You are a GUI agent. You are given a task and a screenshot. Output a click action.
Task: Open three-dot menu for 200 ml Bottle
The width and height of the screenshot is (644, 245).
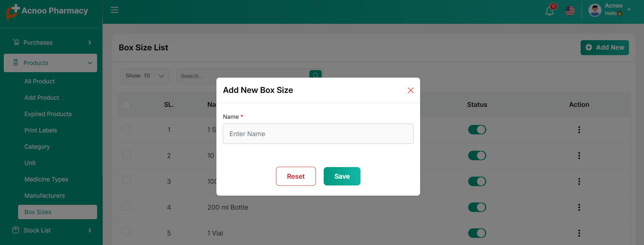pos(579,207)
